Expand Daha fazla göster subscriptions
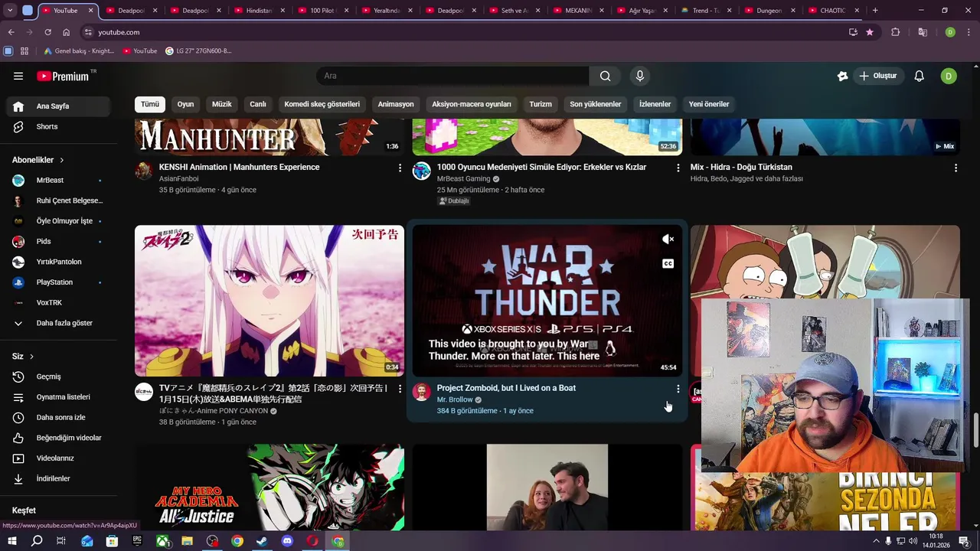The height and width of the screenshot is (551, 980). point(58,323)
